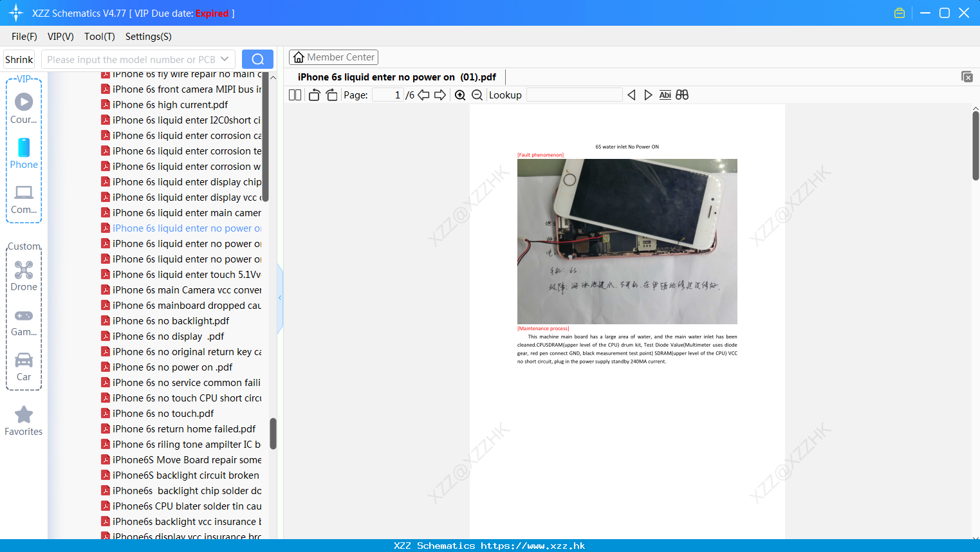The height and width of the screenshot is (552, 980).
Task: Open the Drone sidebar category
Action: (x=24, y=276)
